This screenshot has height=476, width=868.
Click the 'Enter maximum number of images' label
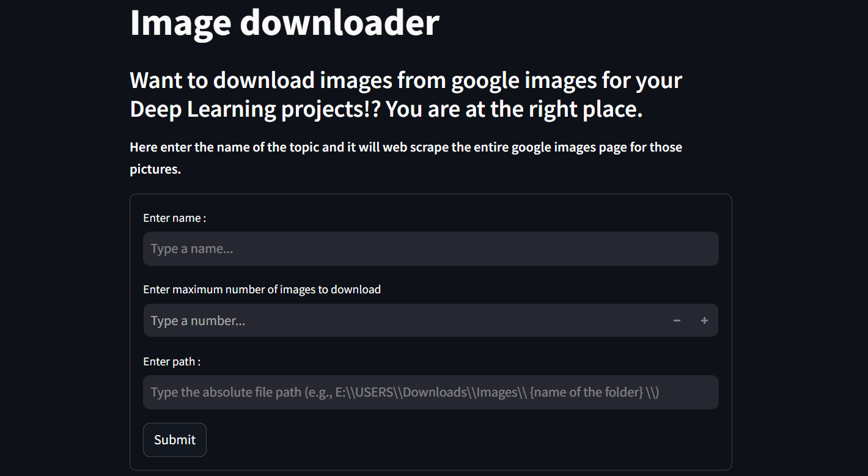click(x=262, y=289)
